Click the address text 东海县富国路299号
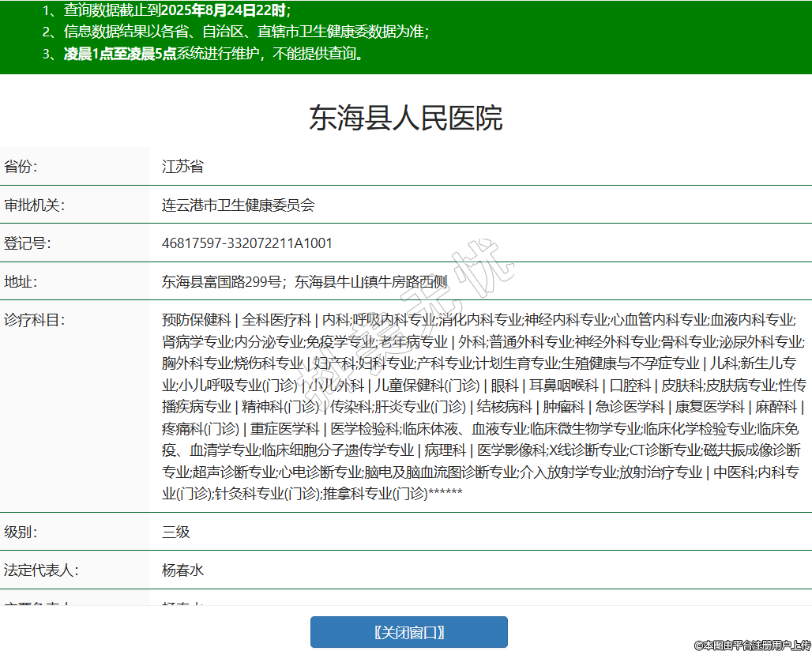 (x=221, y=281)
